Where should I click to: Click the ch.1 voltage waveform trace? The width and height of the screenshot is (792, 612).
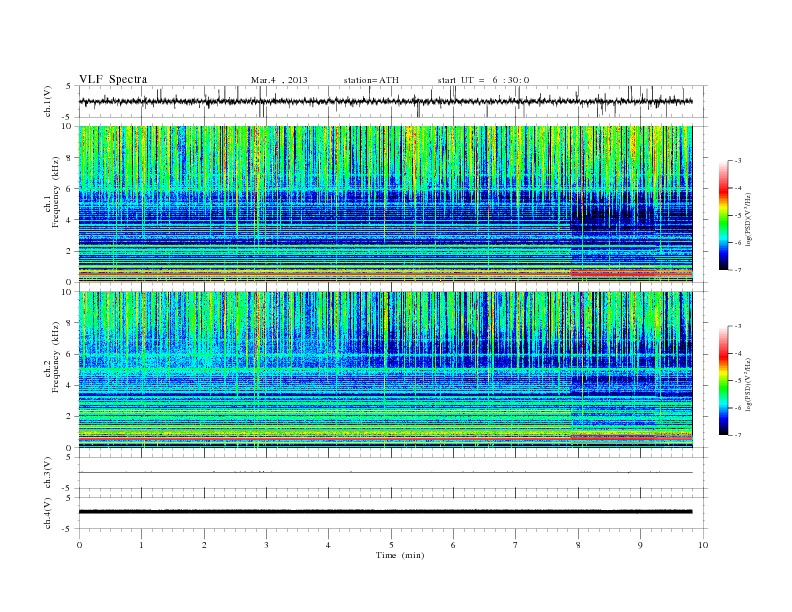pyautogui.click(x=385, y=101)
